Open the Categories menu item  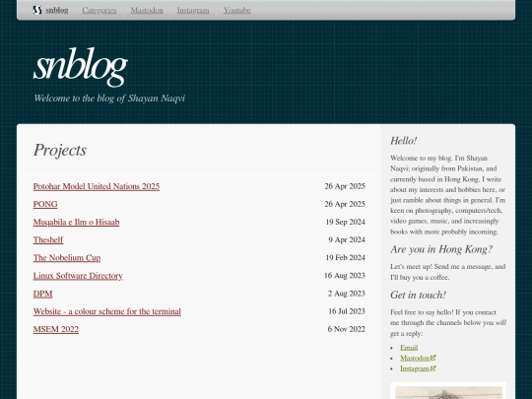[x=100, y=10]
